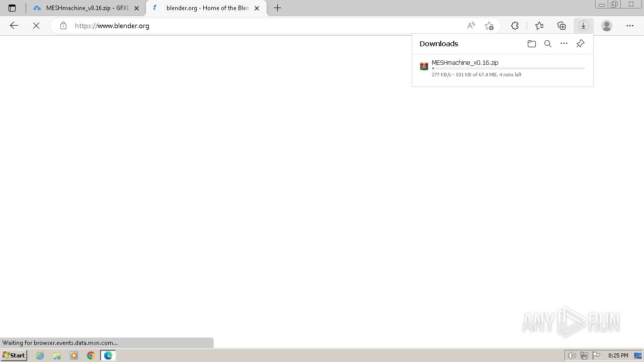The image size is (644, 362).
Task: Click Show desktop button at taskbar end
Action: pyautogui.click(x=638, y=355)
